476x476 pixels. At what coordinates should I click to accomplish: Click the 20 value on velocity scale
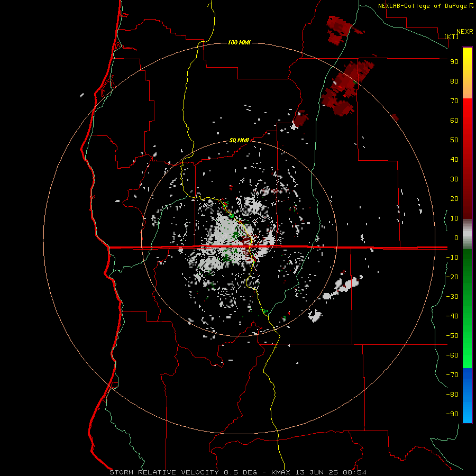(454, 198)
